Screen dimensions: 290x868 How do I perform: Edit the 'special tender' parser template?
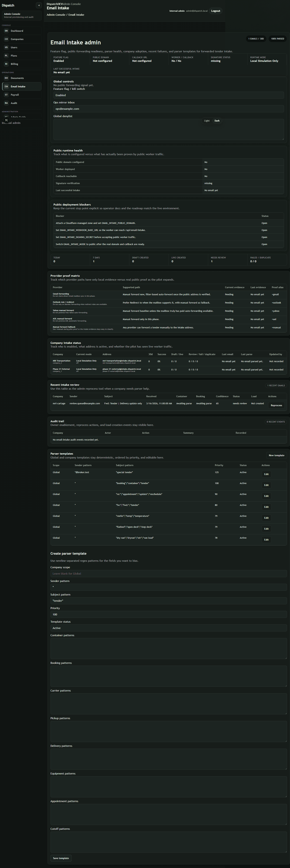click(266, 474)
